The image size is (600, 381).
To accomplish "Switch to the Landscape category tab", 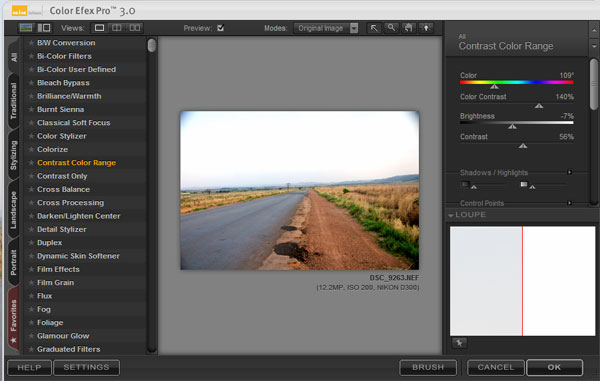I will [x=14, y=209].
